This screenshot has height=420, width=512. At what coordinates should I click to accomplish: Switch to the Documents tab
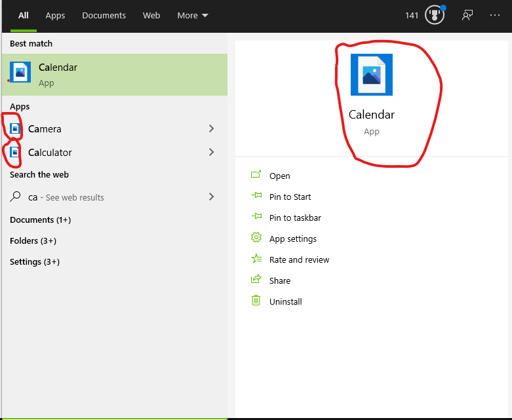(104, 15)
